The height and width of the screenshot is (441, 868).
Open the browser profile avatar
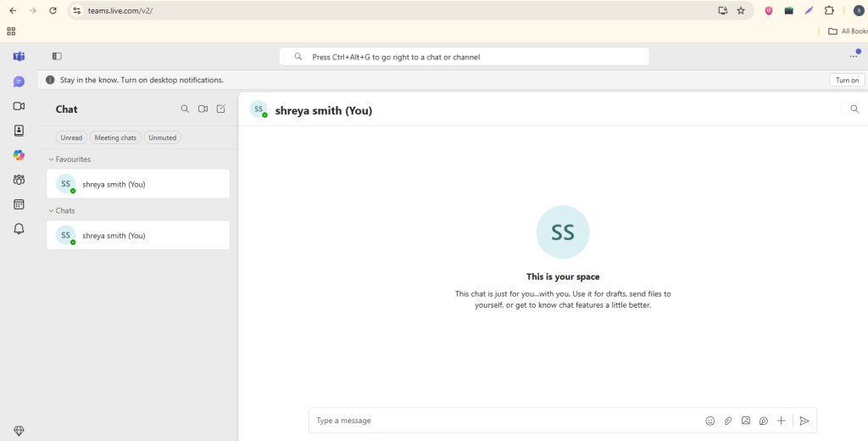[859, 10]
